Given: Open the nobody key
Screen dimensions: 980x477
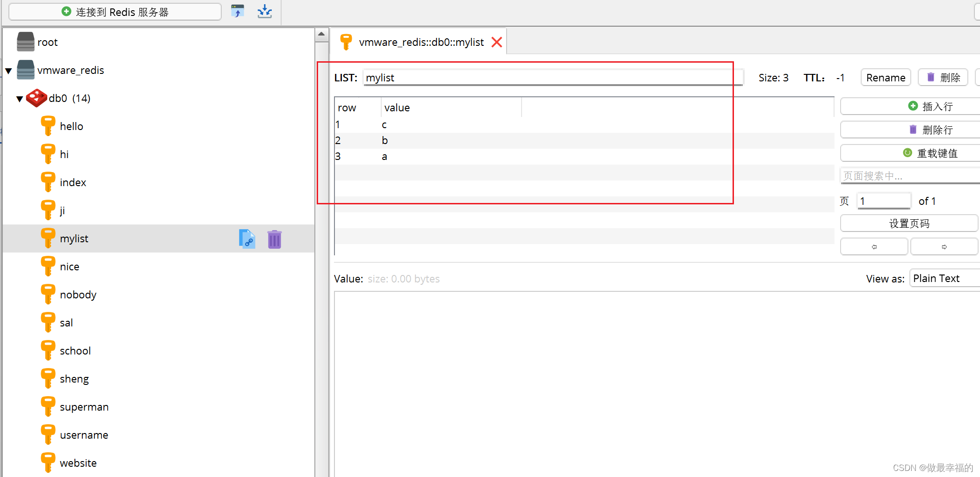Looking at the screenshot, I should 78,295.
